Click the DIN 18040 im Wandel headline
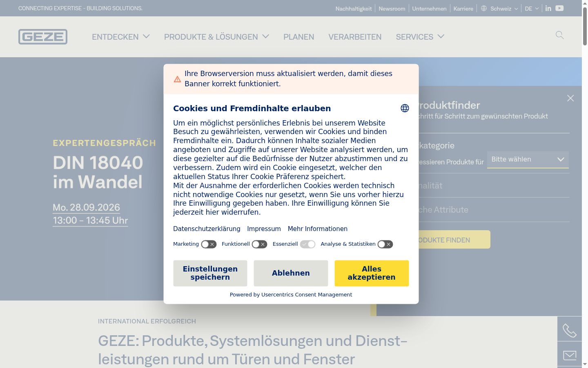This screenshot has height=368, width=588. 98,172
